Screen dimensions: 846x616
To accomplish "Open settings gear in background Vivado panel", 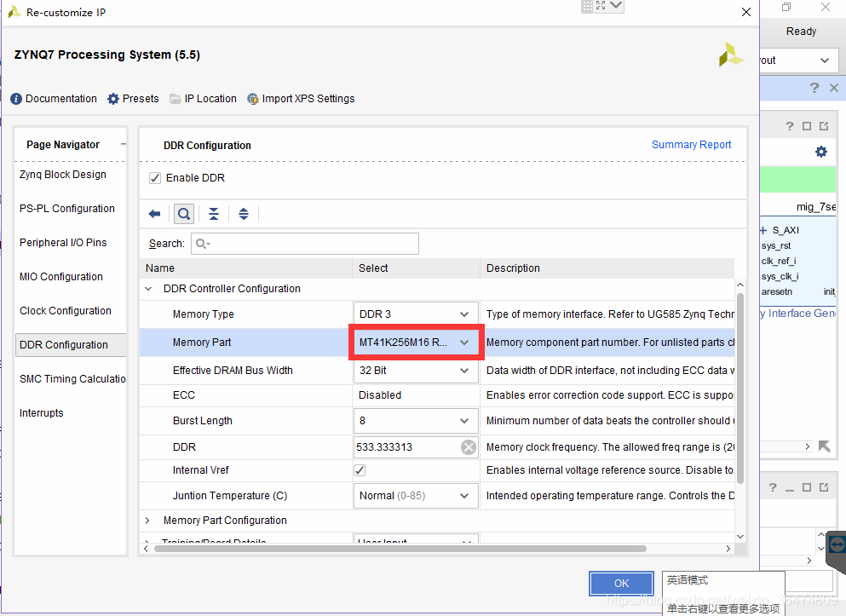I will [x=821, y=152].
